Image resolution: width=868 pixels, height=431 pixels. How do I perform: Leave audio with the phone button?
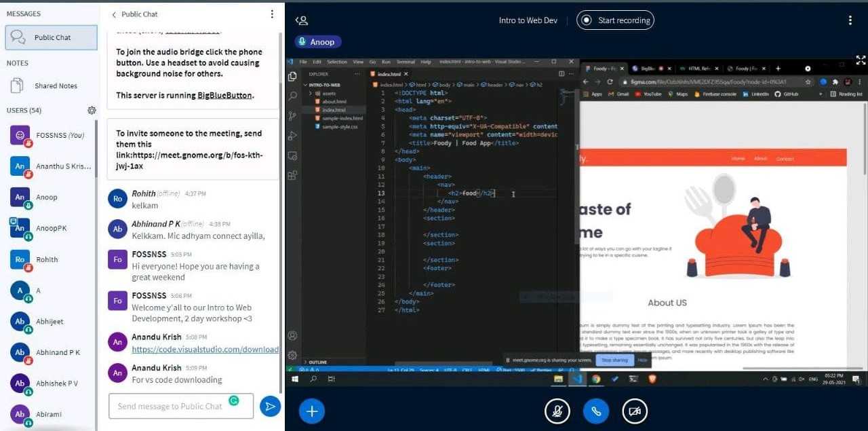pos(596,411)
